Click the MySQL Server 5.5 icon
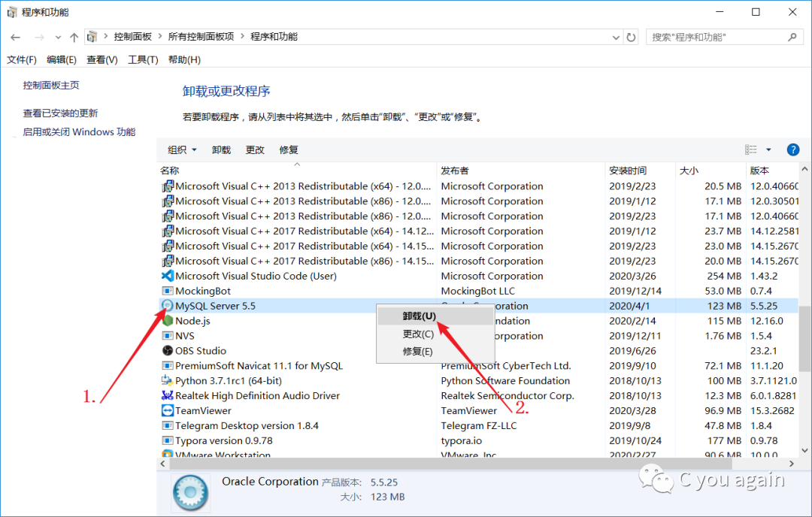 167,306
